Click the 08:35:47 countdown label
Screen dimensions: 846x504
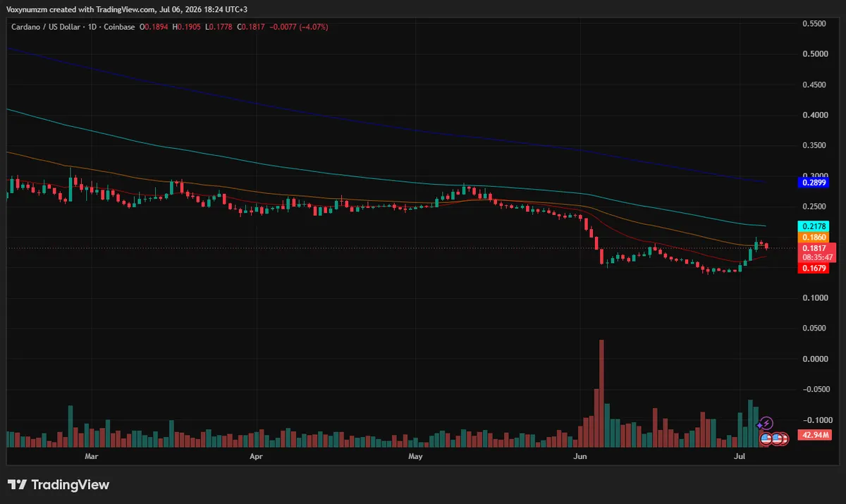pos(818,258)
